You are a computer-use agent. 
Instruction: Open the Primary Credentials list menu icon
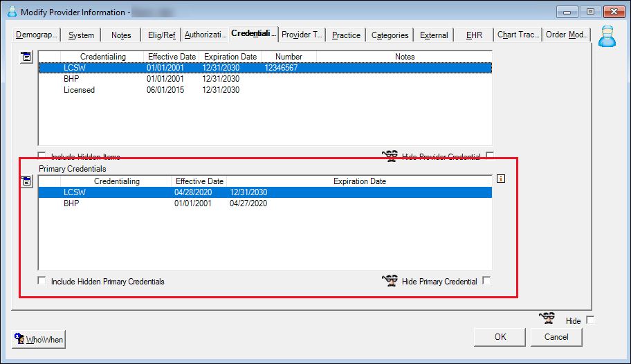coord(27,181)
